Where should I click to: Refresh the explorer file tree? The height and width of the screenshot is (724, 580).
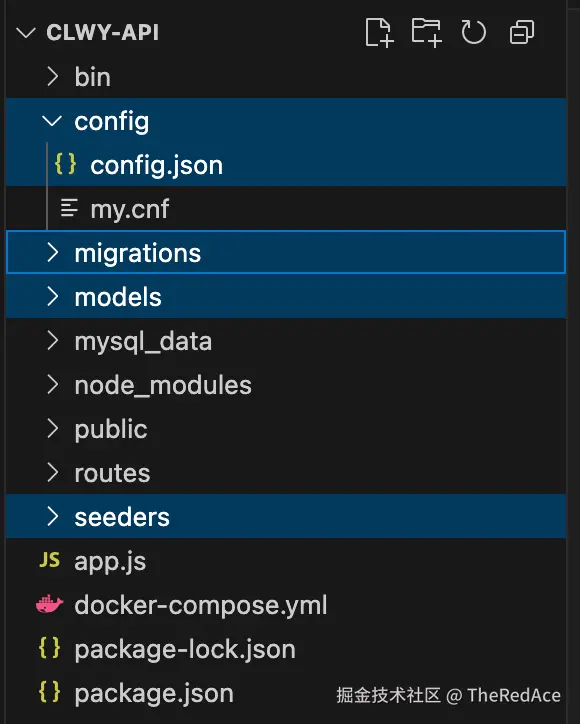[474, 32]
